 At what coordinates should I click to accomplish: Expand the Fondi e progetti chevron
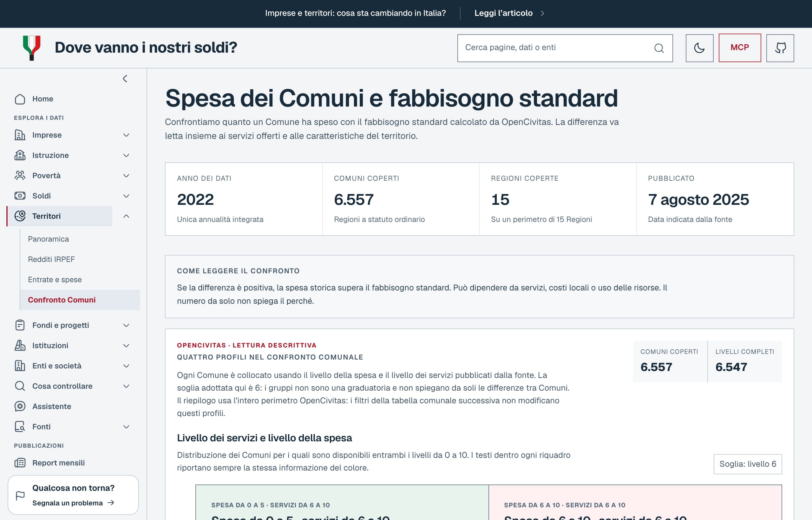pyautogui.click(x=126, y=325)
